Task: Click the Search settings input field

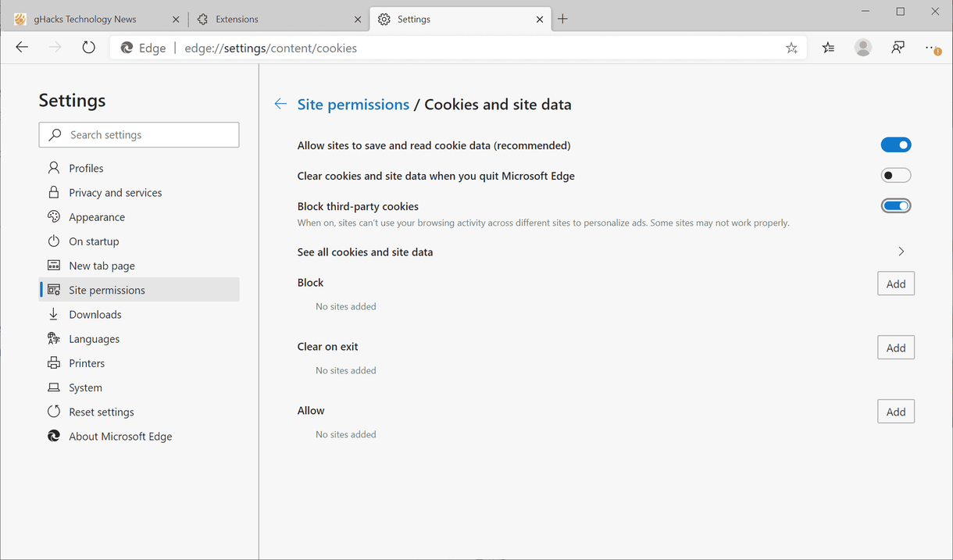Action: click(139, 134)
